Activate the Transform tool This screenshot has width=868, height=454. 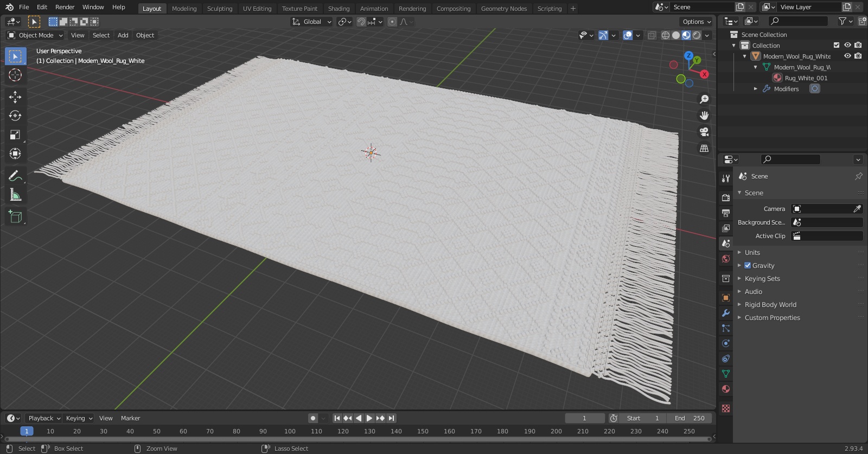tap(15, 154)
